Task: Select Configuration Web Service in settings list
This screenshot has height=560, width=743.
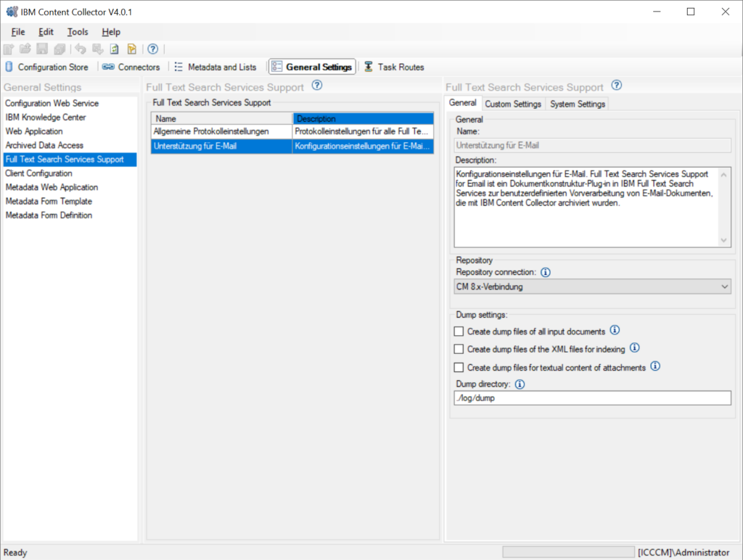Action: (70, 103)
